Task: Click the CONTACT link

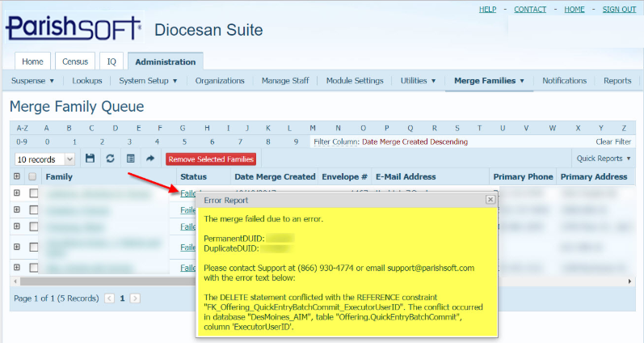Action: pos(530,9)
